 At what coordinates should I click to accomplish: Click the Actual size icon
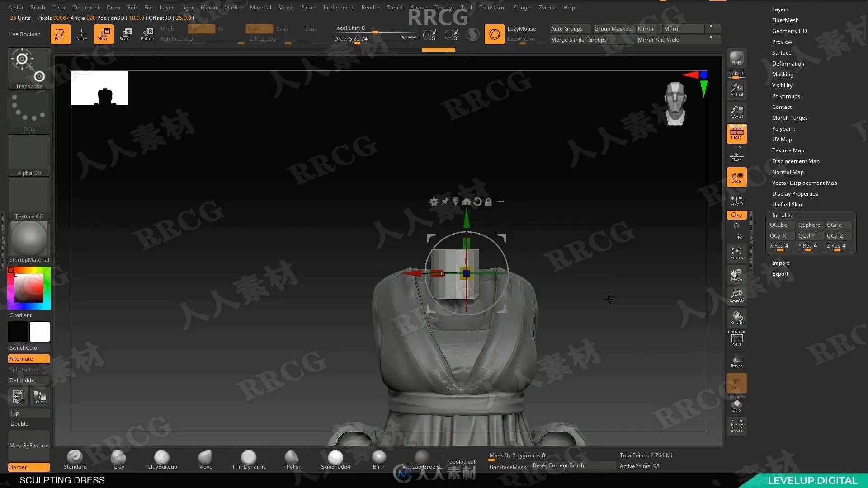736,90
